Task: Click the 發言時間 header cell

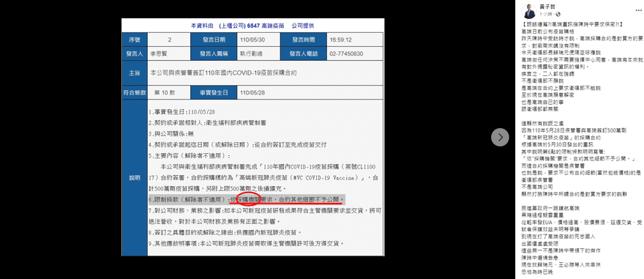Action: click(303, 40)
